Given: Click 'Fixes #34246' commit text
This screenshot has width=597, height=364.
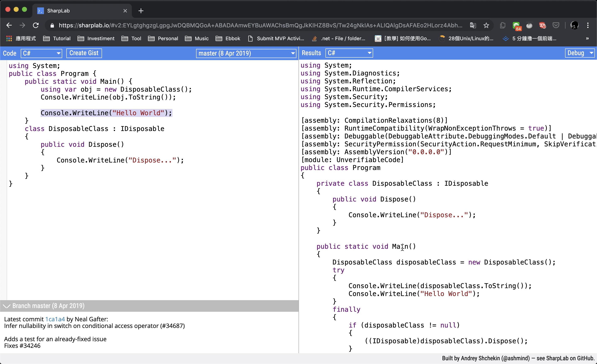Looking at the screenshot, I should 22,346.
